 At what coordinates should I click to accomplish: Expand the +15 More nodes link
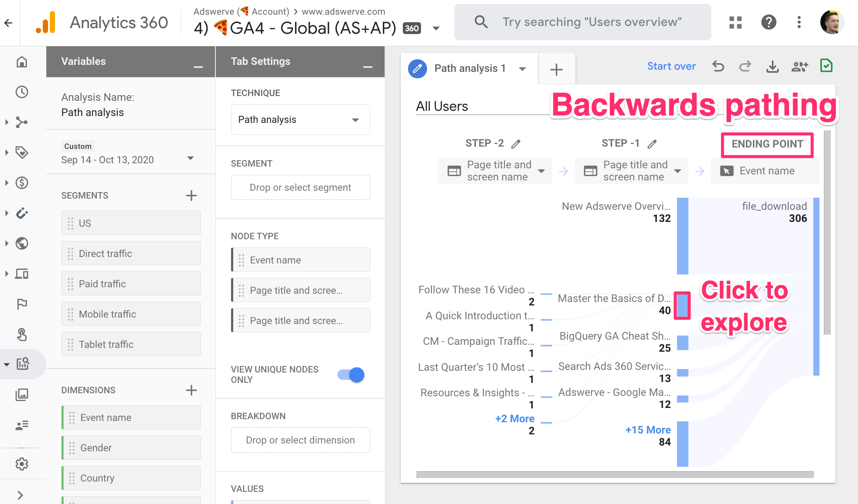click(648, 430)
